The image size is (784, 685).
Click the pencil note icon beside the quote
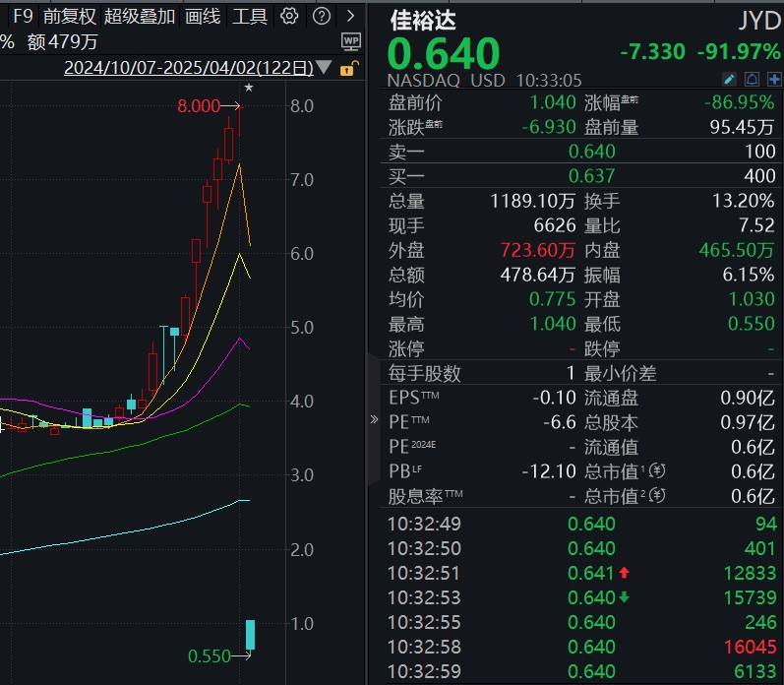tap(729, 80)
